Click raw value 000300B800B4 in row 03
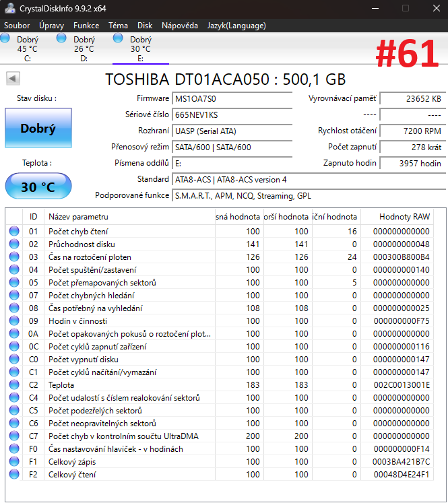Image resolution: width=448 pixels, height=503 pixels. (401, 257)
